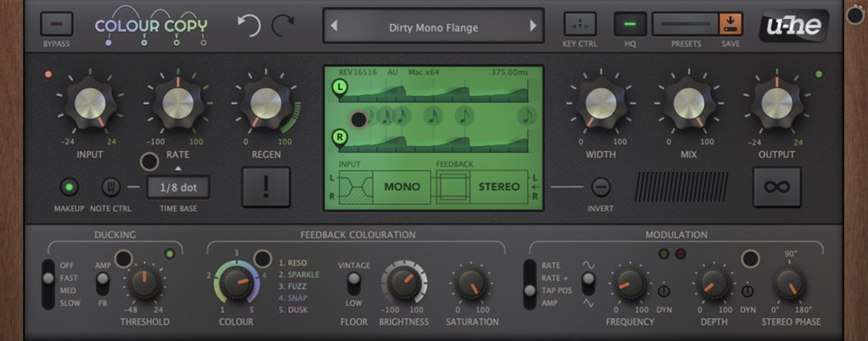Click the Note Ctrl tuning fork icon

[x=111, y=187]
